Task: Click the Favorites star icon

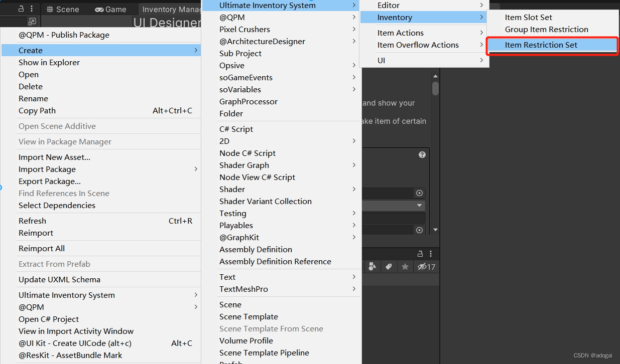Action: [x=405, y=267]
